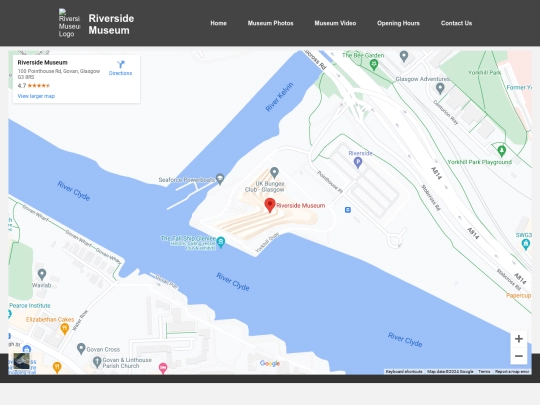Click the Yorkhill Park label

[484, 72]
